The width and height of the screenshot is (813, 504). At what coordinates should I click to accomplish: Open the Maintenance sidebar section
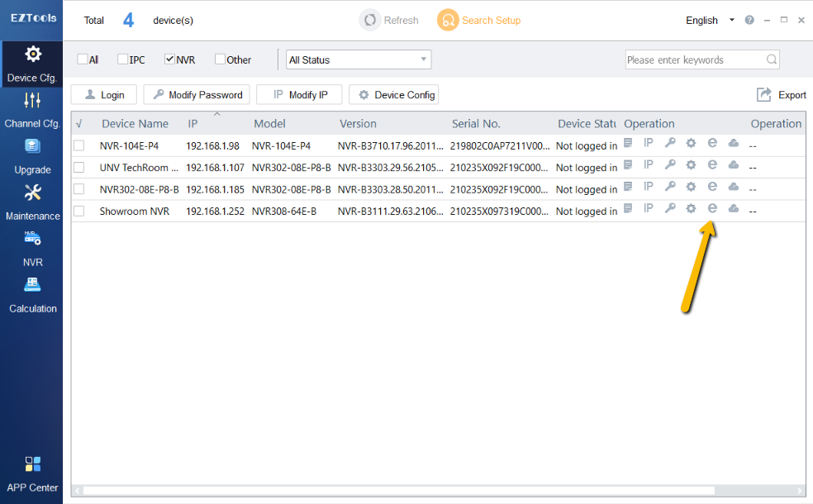click(x=32, y=202)
